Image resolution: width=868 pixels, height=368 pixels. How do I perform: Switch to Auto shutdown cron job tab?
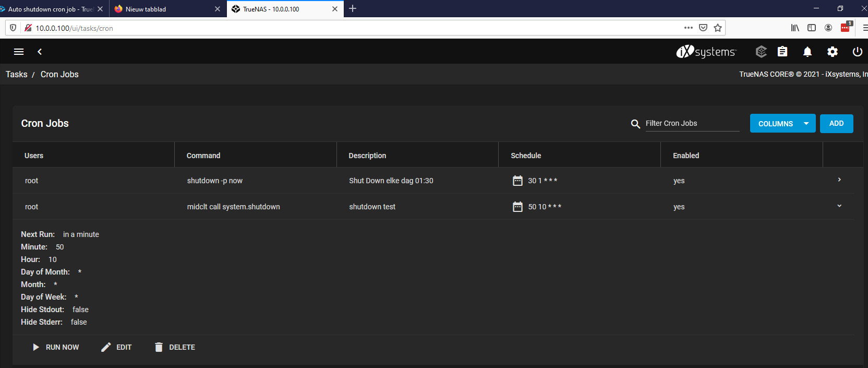pyautogui.click(x=50, y=9)
